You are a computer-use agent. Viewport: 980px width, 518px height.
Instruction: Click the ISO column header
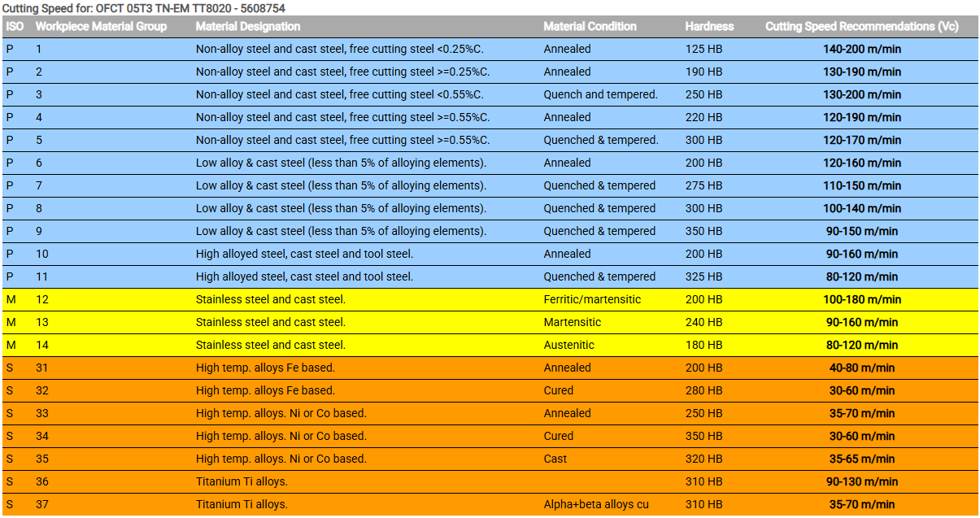click(15, 26)
